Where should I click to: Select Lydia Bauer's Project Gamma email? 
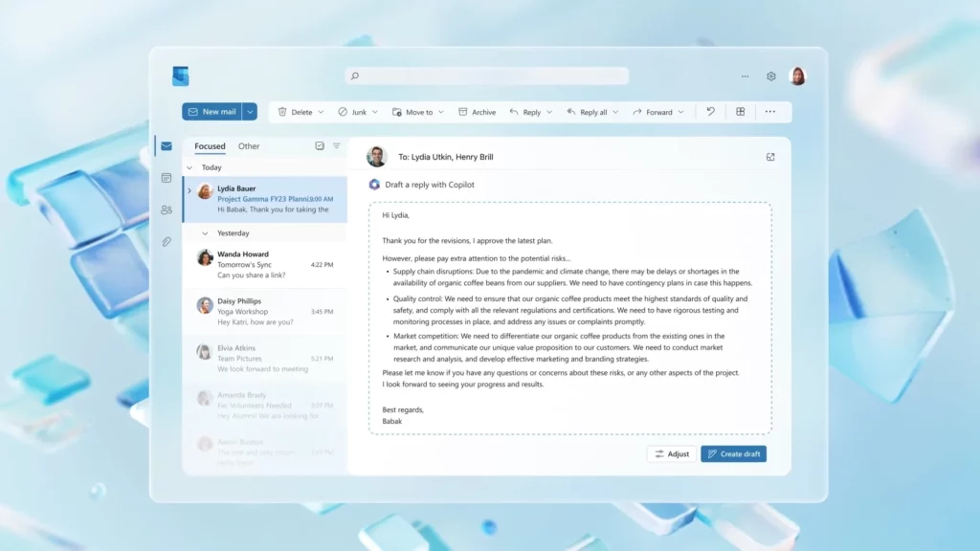[265, 199]
